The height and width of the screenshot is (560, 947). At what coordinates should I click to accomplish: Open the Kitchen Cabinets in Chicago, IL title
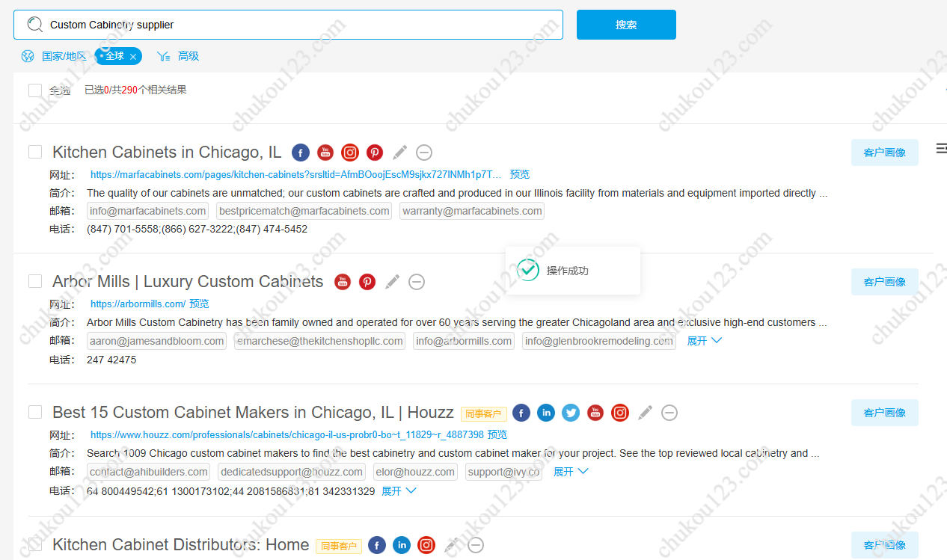tap(167, 153)
